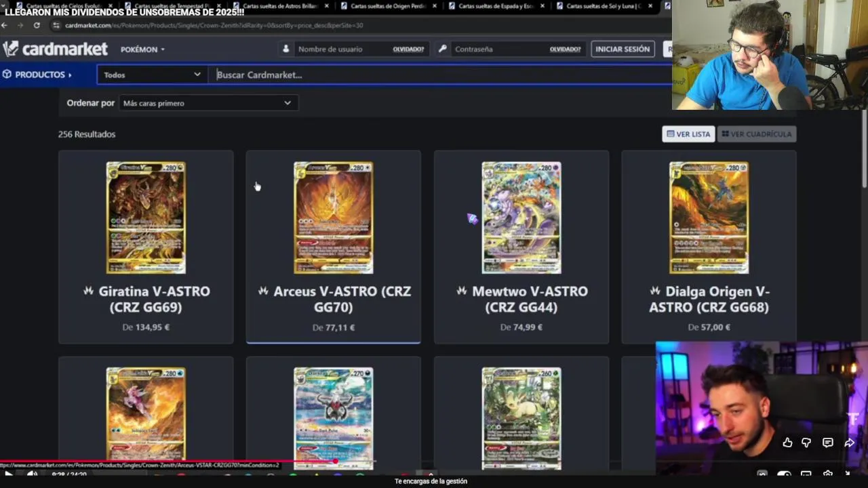868x488 pixels.
Task: Click the rarity icon beside Dialga Origen V-ASTRO
Action: point(655,291)
